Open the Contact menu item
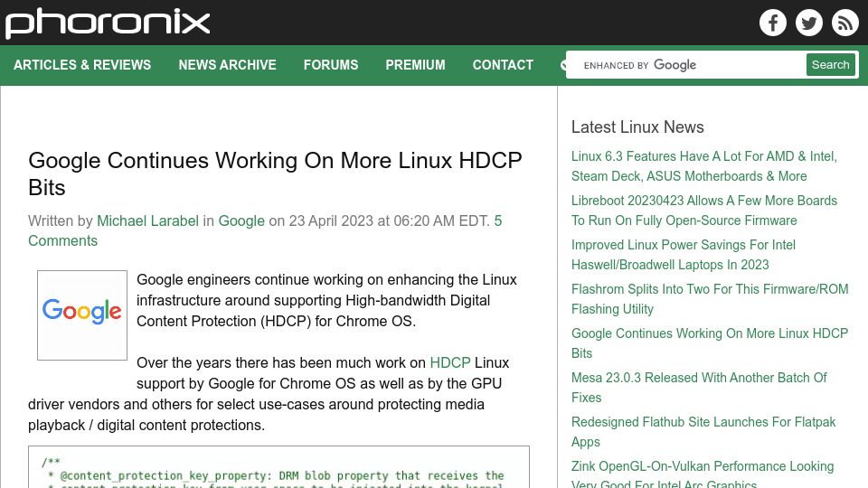The height and width of the screenshot is (488, 868). 503,65
